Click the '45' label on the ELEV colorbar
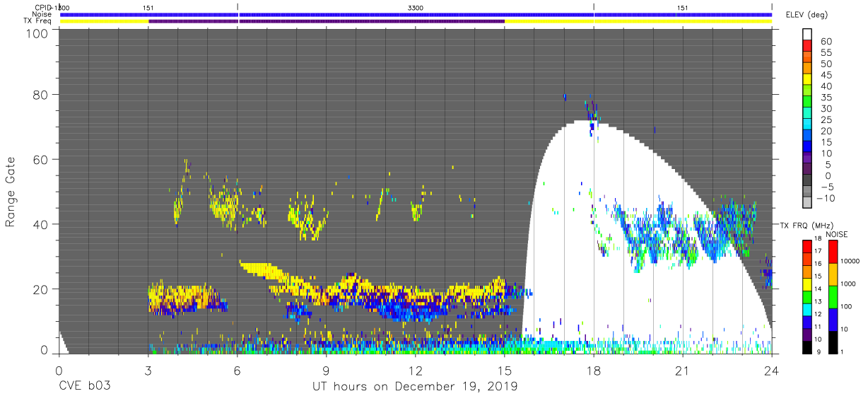The height and width of the screenshot is (401, 868). coord(826,76)
